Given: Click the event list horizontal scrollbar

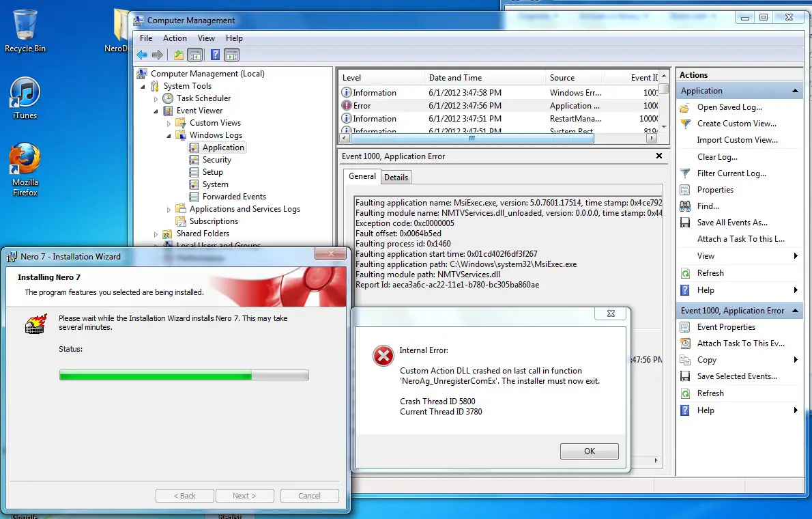Looking at the screenshot, I should [x=472, y=139].
